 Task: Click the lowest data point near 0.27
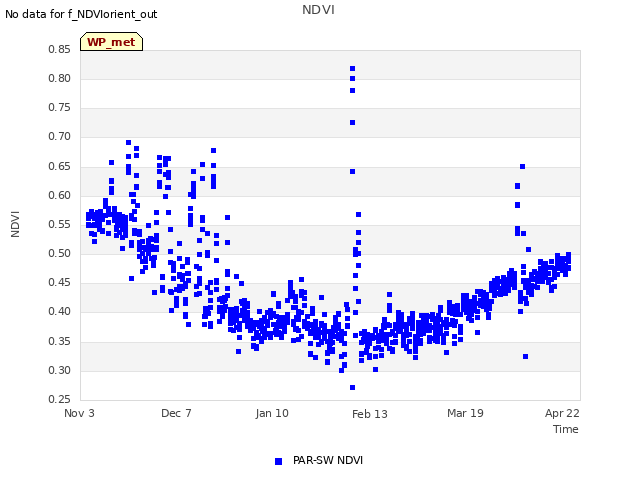[353, 387]
